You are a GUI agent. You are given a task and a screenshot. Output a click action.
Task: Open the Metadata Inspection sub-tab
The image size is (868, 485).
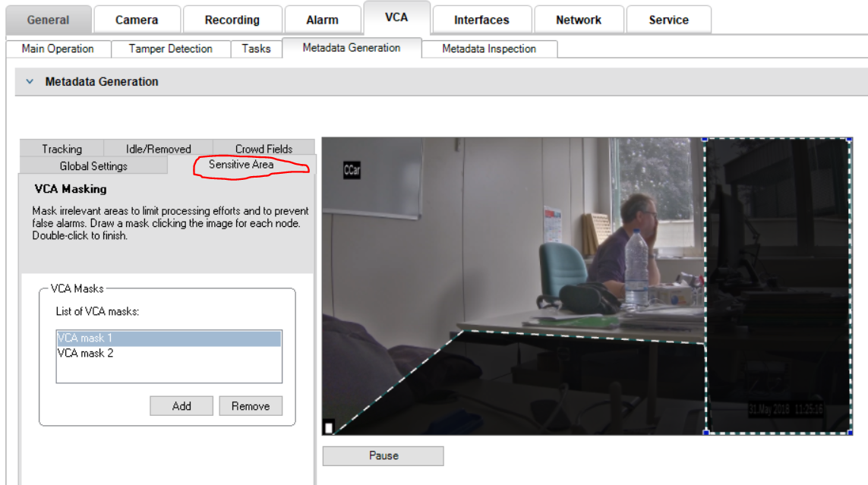pyautogui.click(x=489, y=49)
